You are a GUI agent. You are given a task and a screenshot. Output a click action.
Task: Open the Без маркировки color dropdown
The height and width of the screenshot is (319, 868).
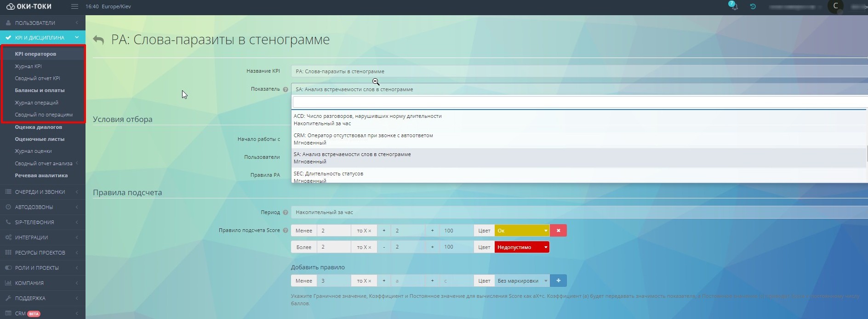click(x=522, y=280)
